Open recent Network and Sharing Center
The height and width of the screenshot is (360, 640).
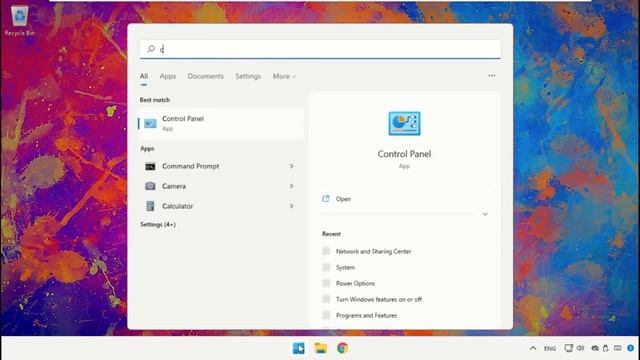(x=373, y=251)
